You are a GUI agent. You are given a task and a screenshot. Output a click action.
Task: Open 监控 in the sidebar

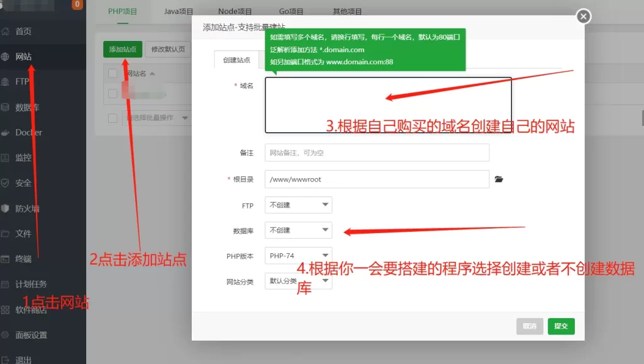click(x=23, y=157)
